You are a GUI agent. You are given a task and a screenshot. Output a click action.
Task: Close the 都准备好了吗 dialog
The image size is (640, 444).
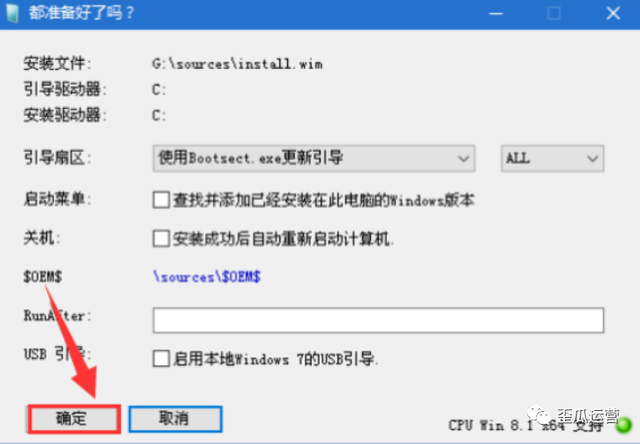(613, 13)
